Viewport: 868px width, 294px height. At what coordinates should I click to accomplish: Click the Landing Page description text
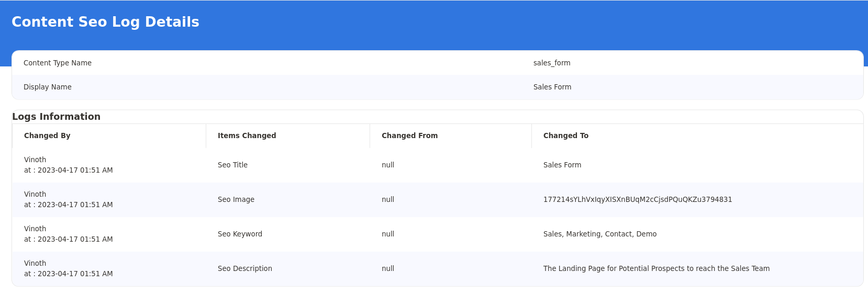(656, 268)
